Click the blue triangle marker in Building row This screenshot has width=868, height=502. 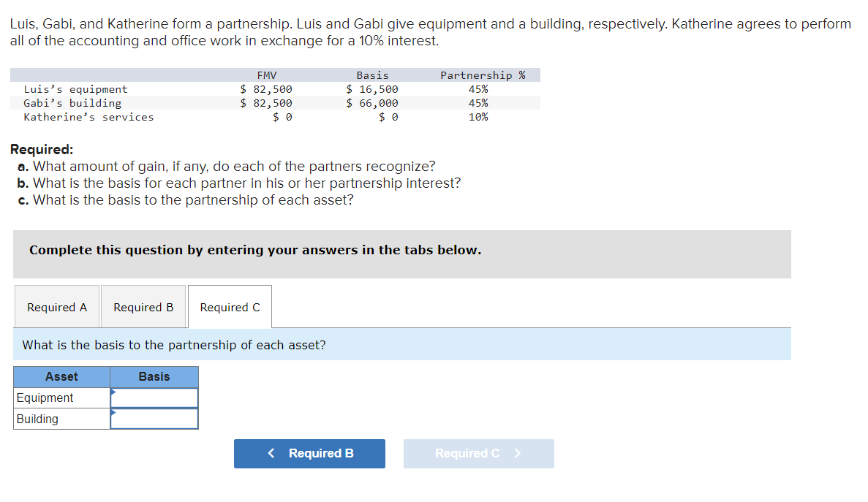pyautogui.click(x=114, y=414)
